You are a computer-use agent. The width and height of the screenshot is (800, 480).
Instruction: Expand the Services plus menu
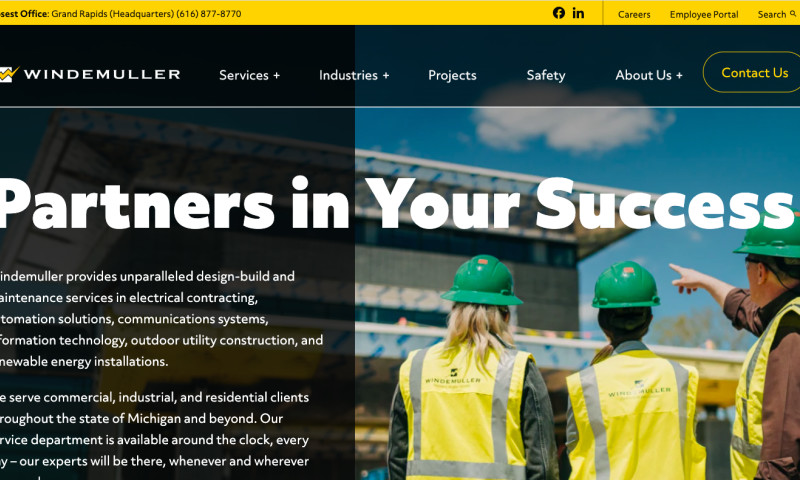[277, 75]
